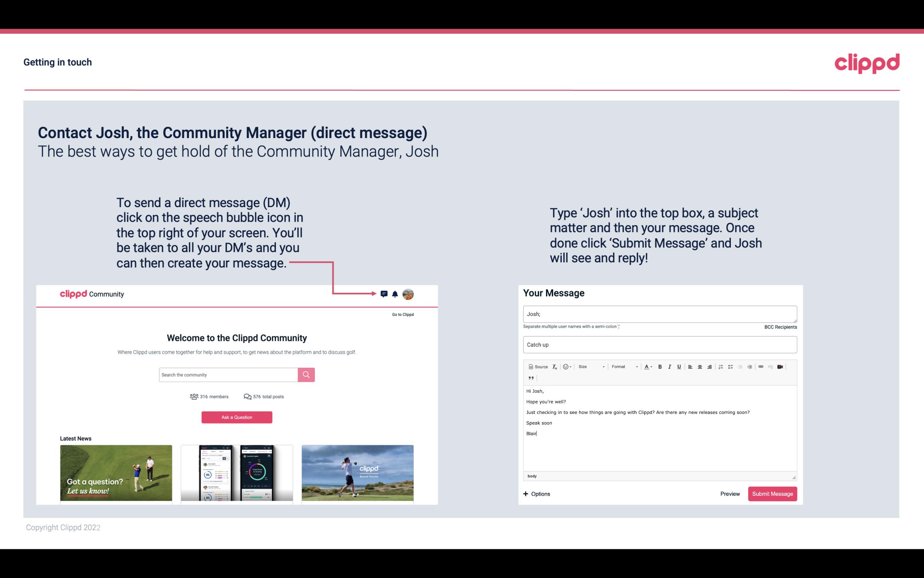The image size is (924, 578).
Task: Click the Ask a Question button
Action: click(238, 416)
